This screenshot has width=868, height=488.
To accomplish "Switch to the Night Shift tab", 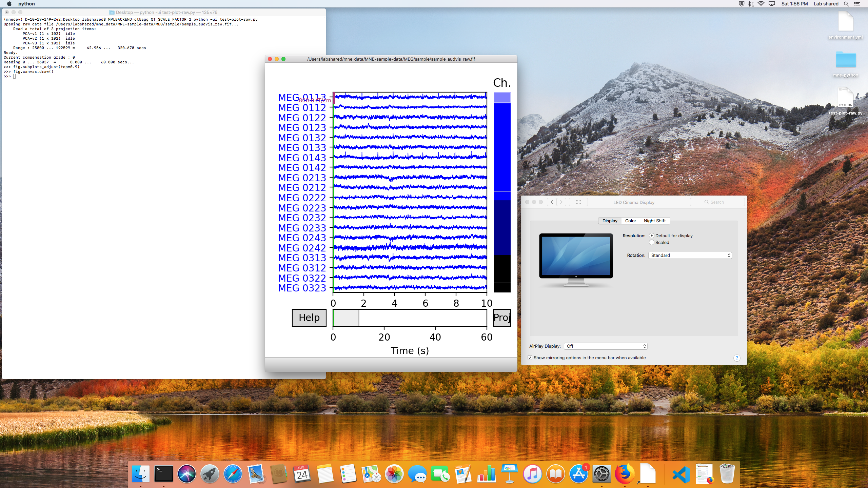I will click(x=654, y=221).
